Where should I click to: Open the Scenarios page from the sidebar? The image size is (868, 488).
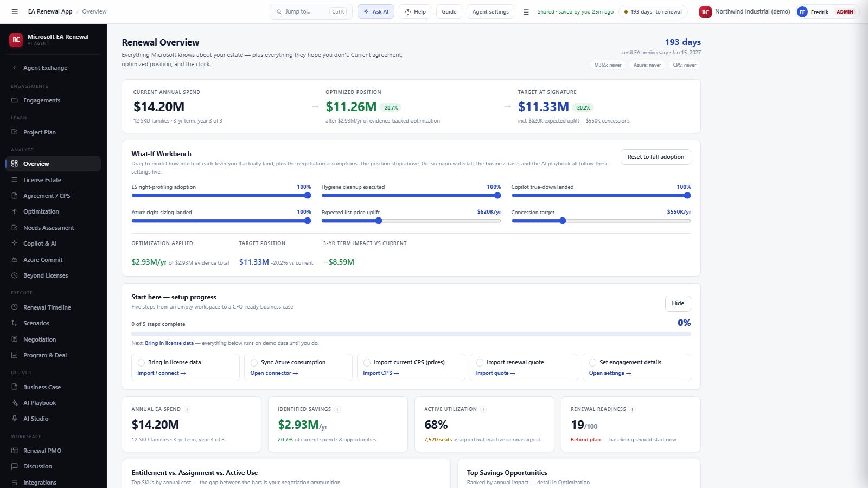pyautogui.click(x=53, y=323)
